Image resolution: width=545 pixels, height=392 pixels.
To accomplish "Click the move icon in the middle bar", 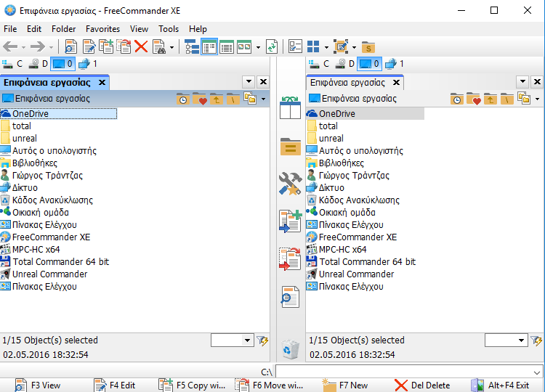I will point(290,258).
